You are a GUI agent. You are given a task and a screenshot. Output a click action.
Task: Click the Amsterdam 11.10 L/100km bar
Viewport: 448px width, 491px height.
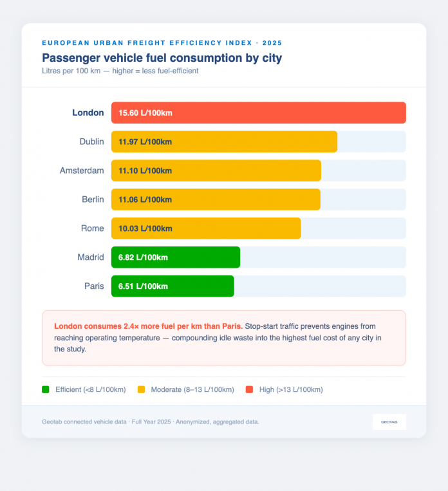coord(216,171)
